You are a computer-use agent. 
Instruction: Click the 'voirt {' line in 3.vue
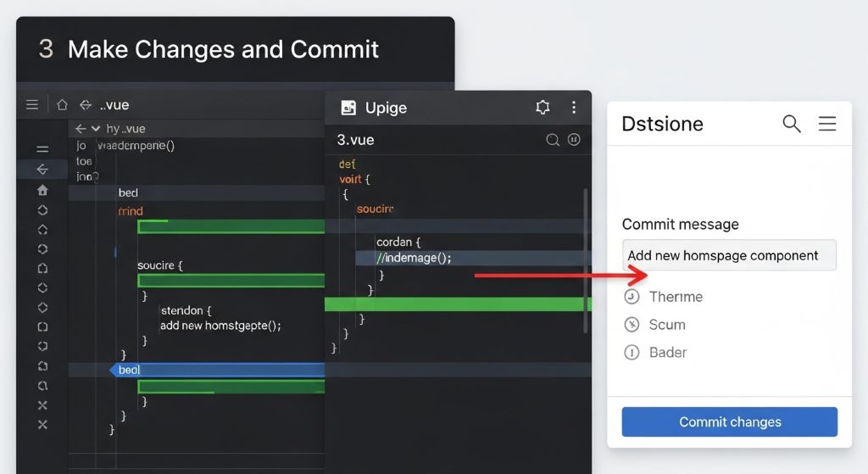354,180
